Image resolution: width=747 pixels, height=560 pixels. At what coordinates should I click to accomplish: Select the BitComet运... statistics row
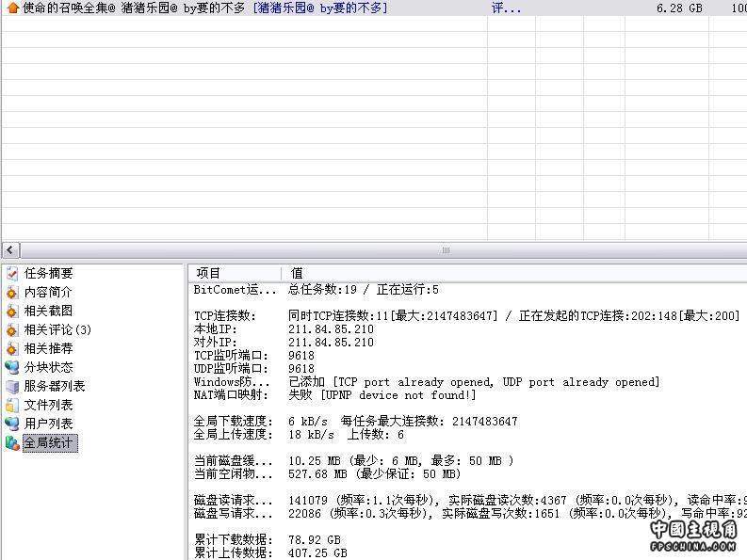point(235,290)
